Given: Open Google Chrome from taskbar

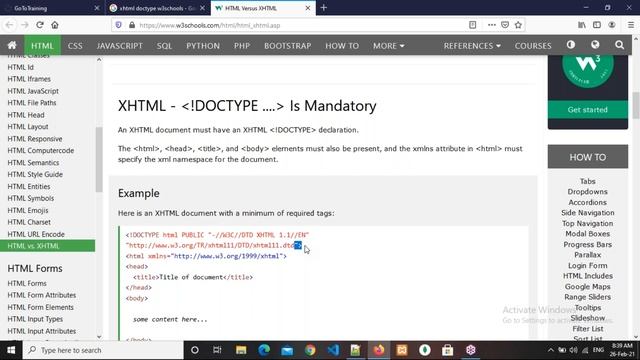Looking at the screenshot, I should [310, 350].
